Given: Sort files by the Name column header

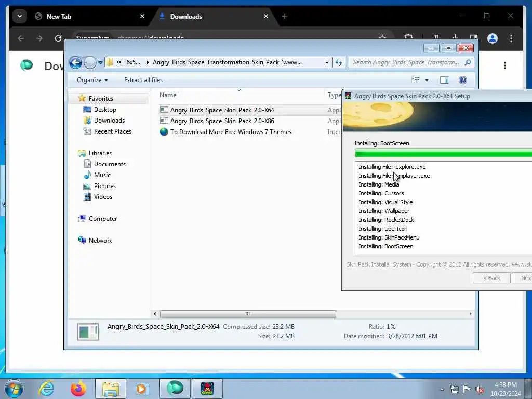Looking at the screenshot, I should click(168, 96).
